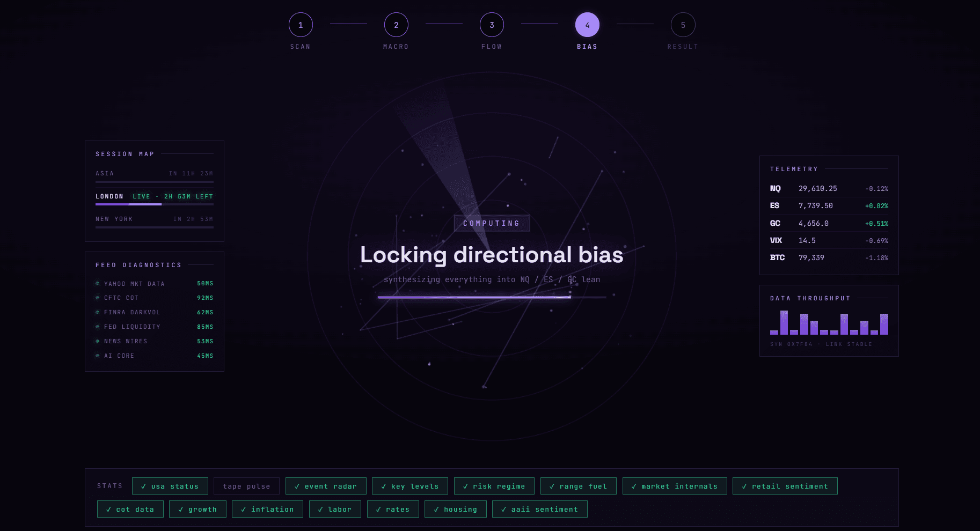Click the COMPUTING status badge
The height and width of the screenshot is (531, 980).
(492, 223)
